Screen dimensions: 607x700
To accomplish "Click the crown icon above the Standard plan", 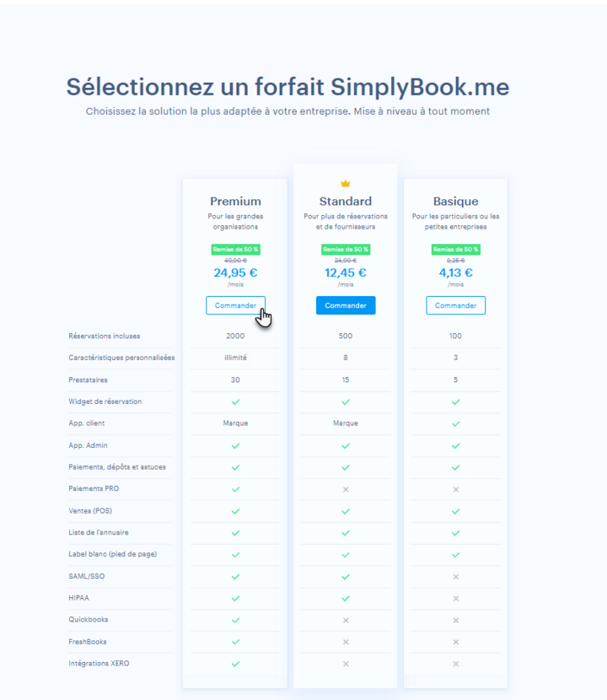I will click(x=345, y=182).
